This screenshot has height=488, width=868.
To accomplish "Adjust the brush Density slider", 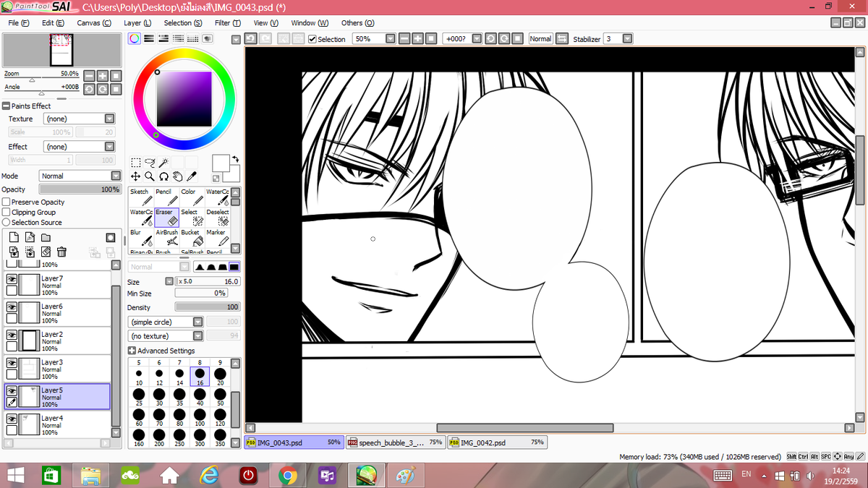I will [x=208, y=307].
